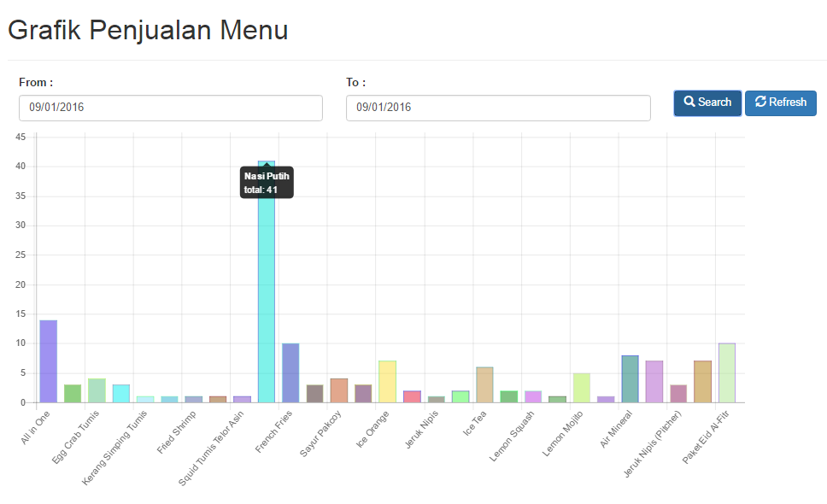Click the purple All in One bar
Screen dimensions: 827x504
coord(49,361)
